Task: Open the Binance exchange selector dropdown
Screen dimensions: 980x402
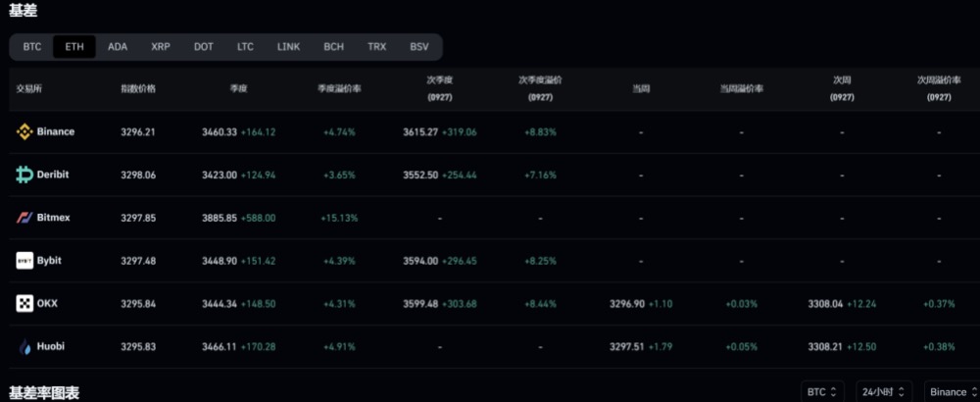Action: click(952, 392)
